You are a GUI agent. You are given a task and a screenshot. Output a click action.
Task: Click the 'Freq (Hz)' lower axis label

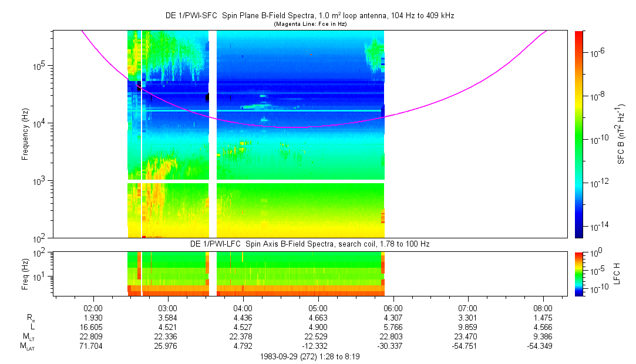tap(25, 274)
